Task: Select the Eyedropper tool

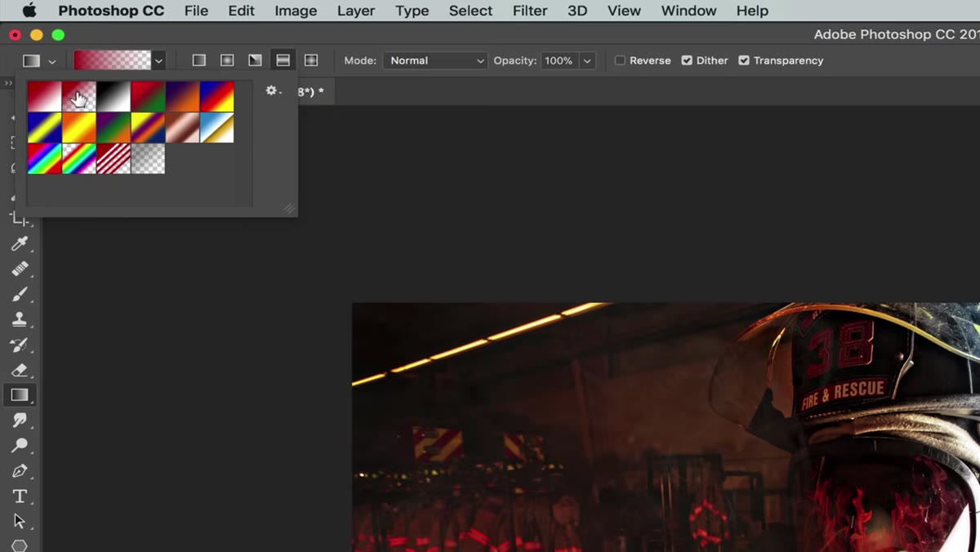Action: (x=20, y=243)
